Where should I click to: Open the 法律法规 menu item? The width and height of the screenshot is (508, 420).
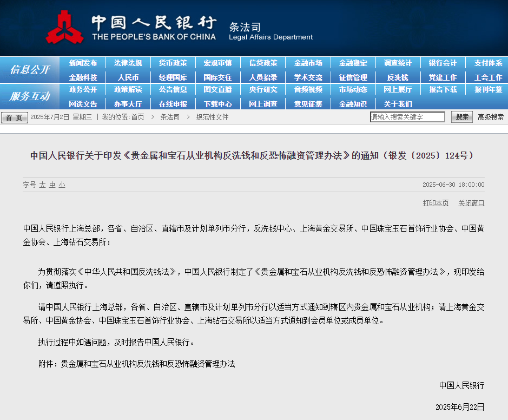128,63
